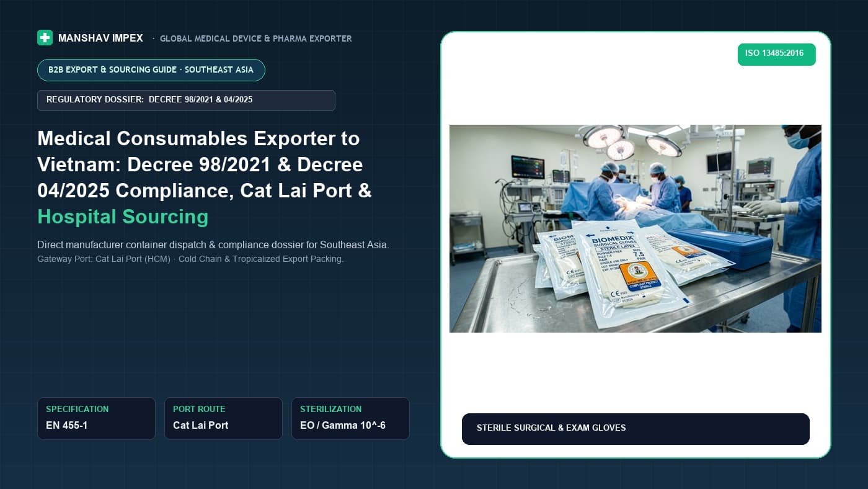Click the green medical cross logo icon
The height and width of the screenshot is (489, 868).
click(x=45, y=38)
